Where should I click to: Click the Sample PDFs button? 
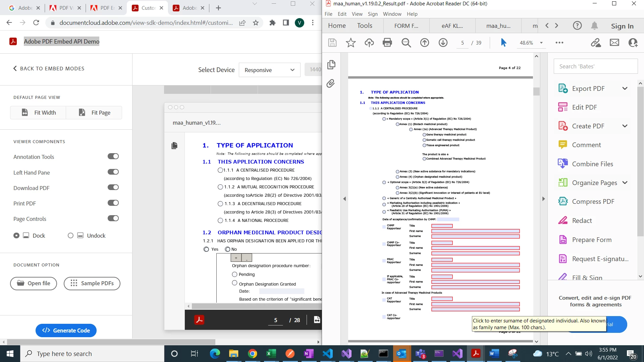pyautogui.click(x=92, y=284)
